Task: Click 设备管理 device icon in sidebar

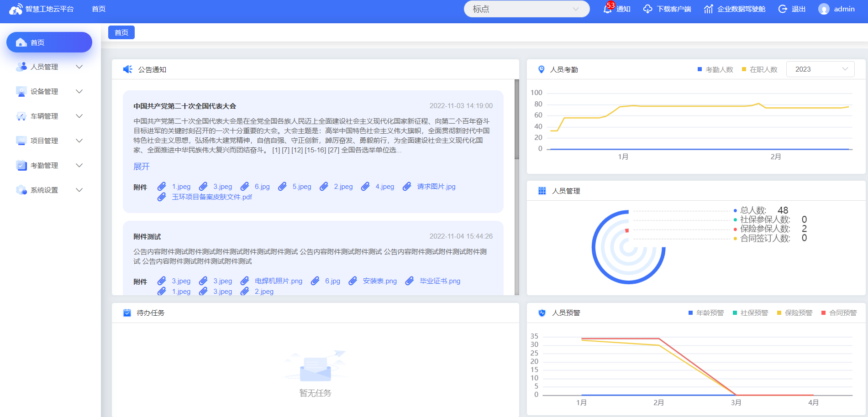Action: tap(21, 91)
